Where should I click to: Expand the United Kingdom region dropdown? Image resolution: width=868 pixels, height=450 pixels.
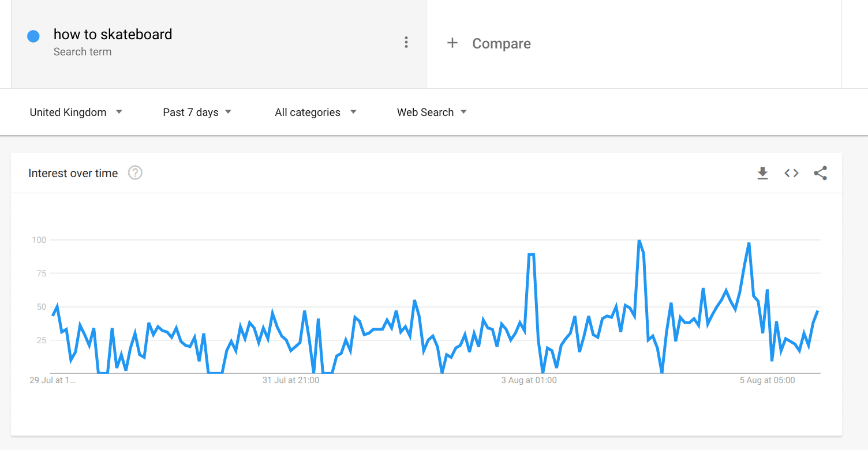pos(76,112)
